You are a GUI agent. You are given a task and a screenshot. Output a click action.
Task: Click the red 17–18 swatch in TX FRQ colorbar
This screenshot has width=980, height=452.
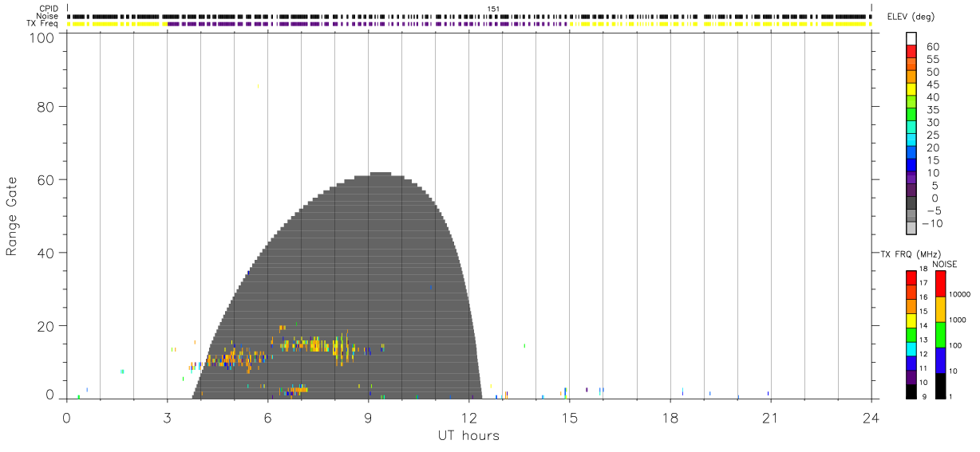point(911,277)
